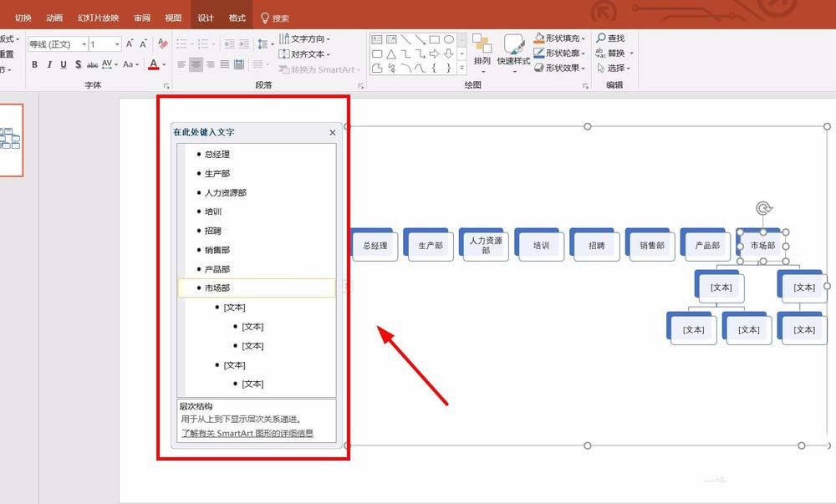Open 文字方向 text direction dropdown
Viewport: 836px width, 504px height.
point(304,39)
